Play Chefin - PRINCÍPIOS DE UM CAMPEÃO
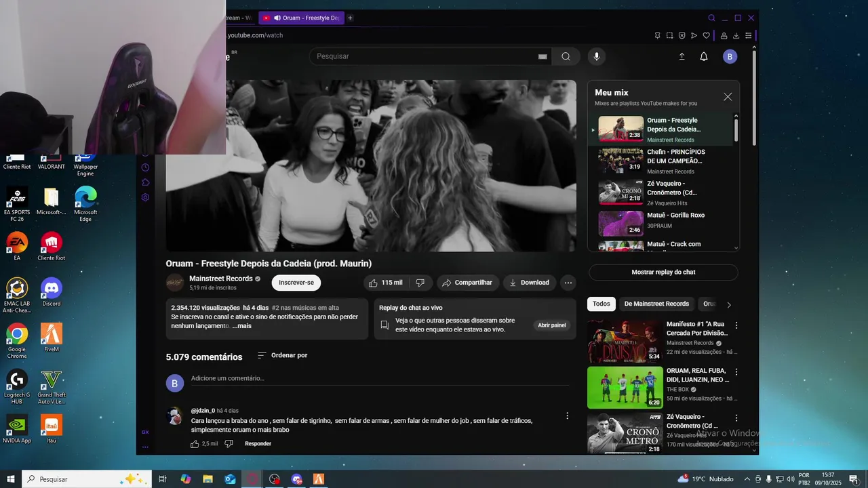868x488 pixels. pyautogui.click(x=660, y=161)
